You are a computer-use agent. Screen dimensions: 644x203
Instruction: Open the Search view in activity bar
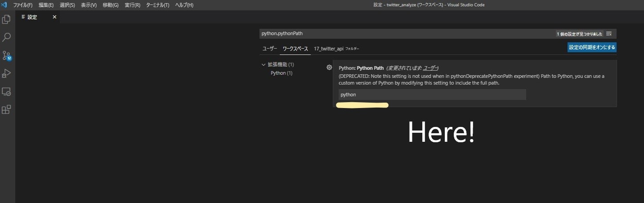[x=6, y=37]
